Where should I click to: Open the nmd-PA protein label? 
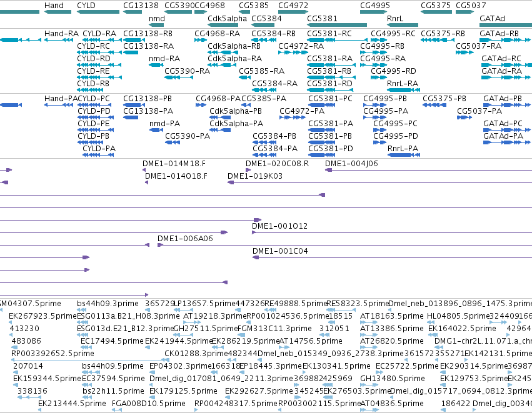tap(164, 124)
